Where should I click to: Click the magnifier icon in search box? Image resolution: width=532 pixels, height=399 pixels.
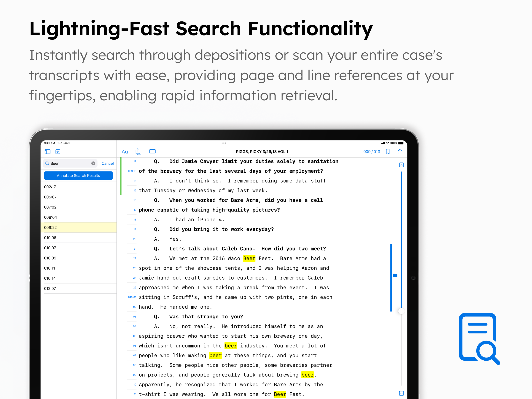point(47,163)
